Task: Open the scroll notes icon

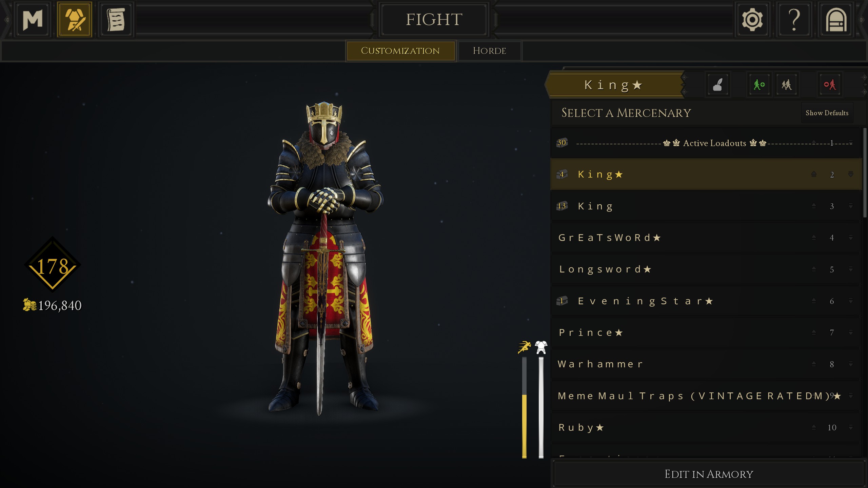Action: point(116,19)
